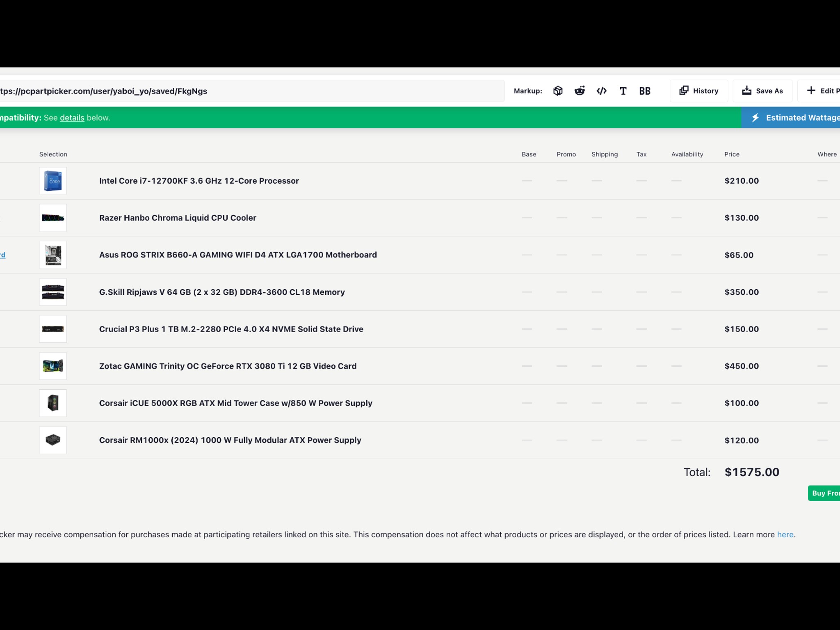Screen dimensions: 840x630
Task: Copy markup using PCPartPicker cube icon
Action: pyautogui.click(x=558, y=91)
